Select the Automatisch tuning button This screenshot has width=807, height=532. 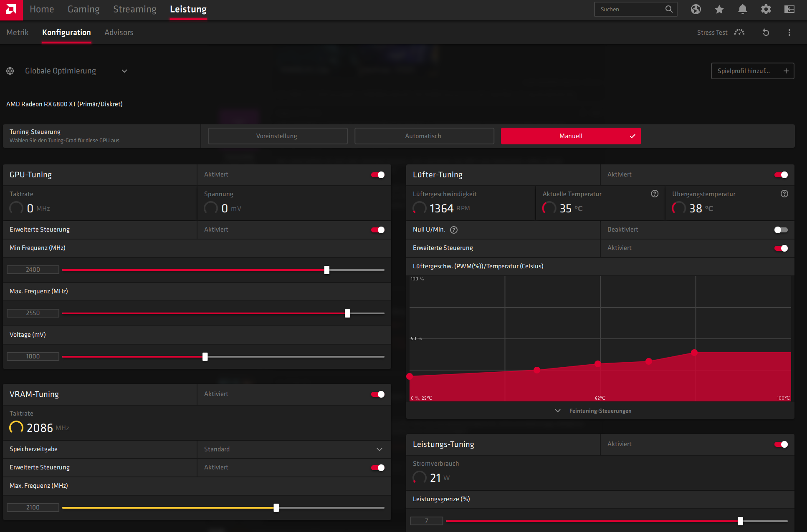click(424, 136)
